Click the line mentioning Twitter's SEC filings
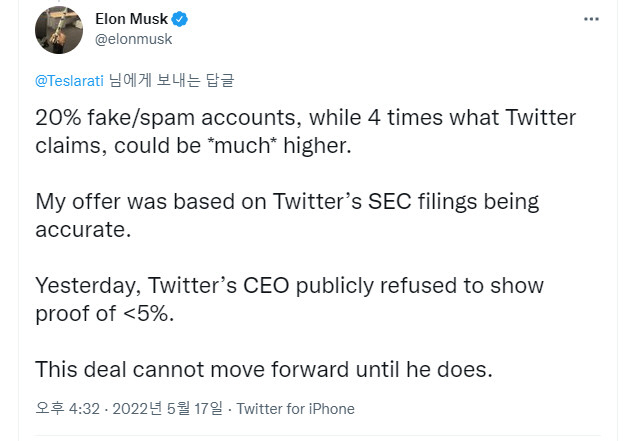Image resolution: width=632 pixels, height=441 pixels. [287, 201]
